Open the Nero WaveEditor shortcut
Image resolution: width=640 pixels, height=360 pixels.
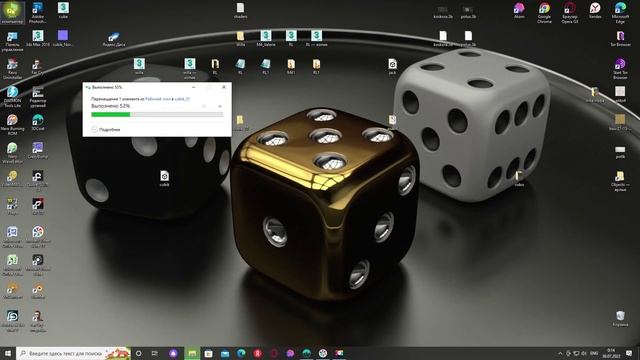tap(12, 153)
